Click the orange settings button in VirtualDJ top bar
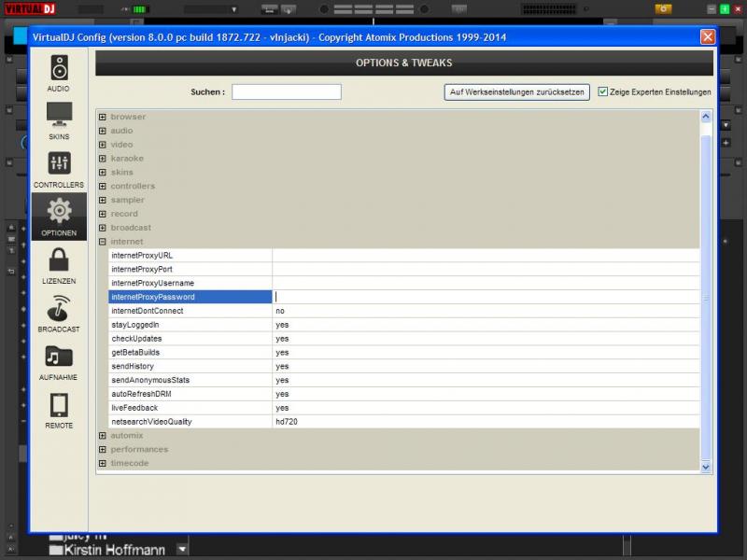The image size is (747, 560). (x=663, y=9)
